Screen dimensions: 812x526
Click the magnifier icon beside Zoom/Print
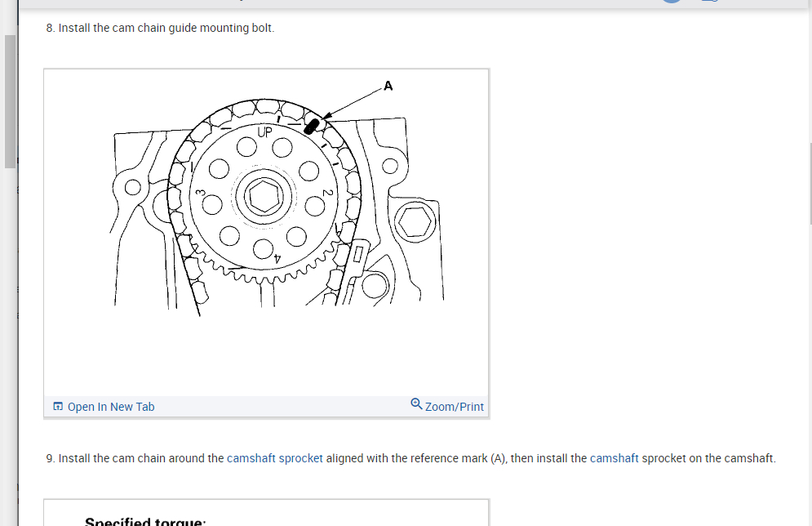[416, 403]
